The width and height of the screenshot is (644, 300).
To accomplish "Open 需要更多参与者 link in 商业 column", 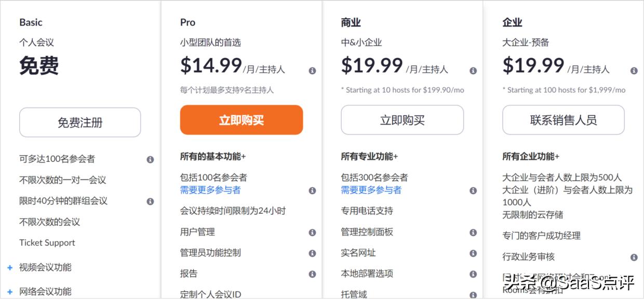I will 370,190.
